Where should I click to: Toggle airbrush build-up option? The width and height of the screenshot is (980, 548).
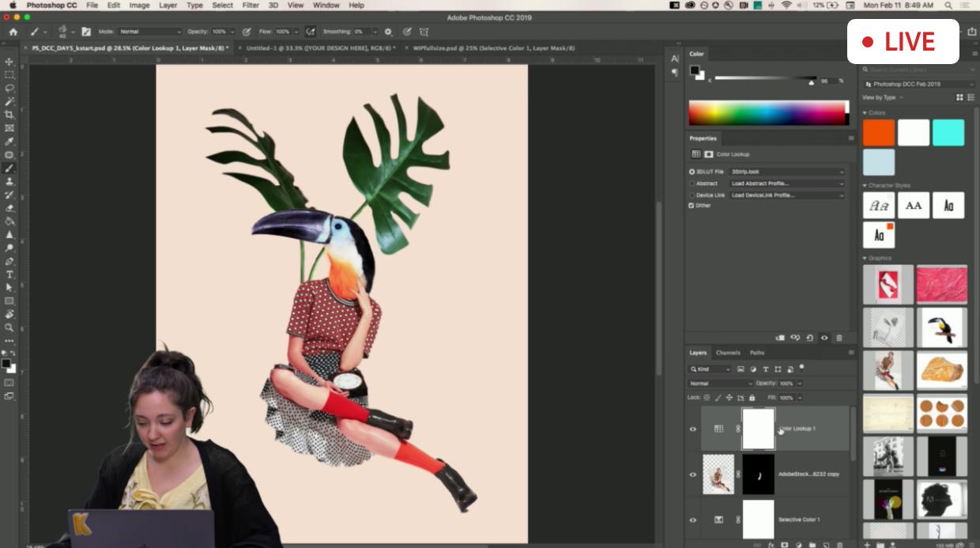[311, 32]
